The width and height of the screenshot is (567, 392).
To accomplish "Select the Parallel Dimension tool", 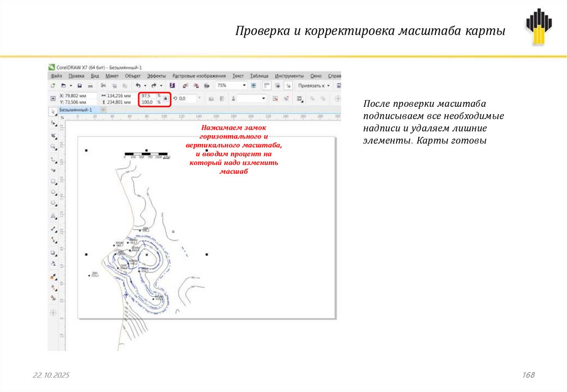I will pyautogui.click(x=53, y=229).
